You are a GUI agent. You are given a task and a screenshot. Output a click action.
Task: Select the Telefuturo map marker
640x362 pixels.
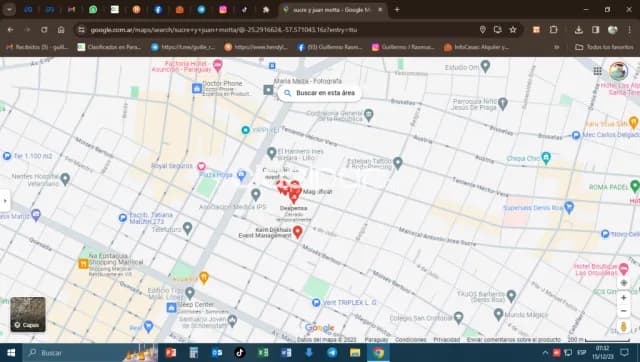tap(187, 228)
